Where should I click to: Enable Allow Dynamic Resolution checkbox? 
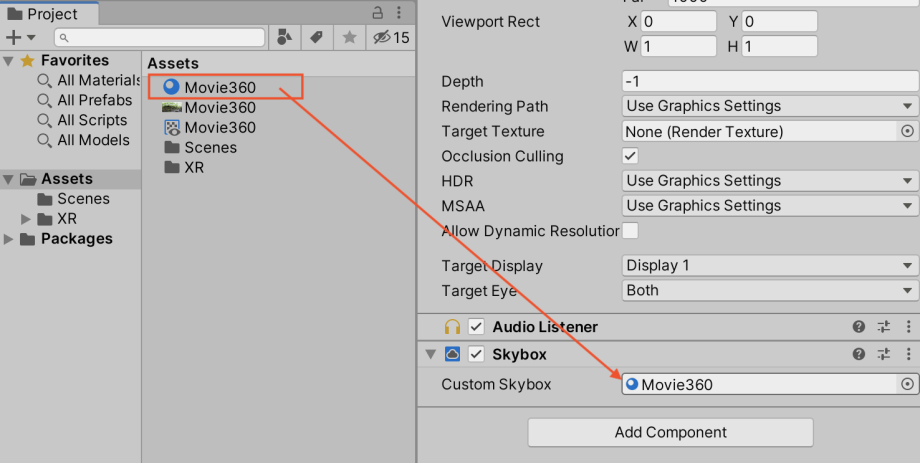point(630,231)
